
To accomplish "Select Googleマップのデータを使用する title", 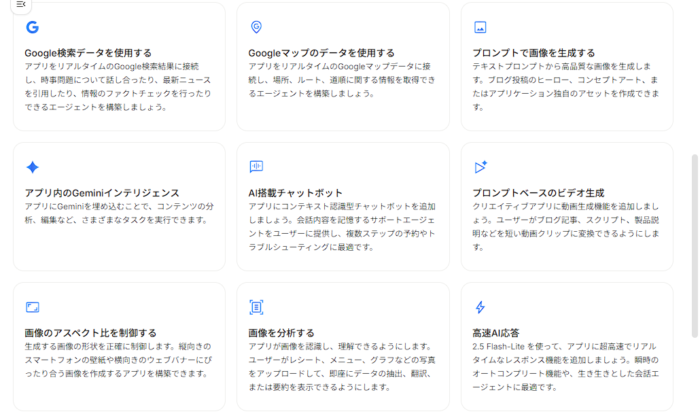I will 321,53.
